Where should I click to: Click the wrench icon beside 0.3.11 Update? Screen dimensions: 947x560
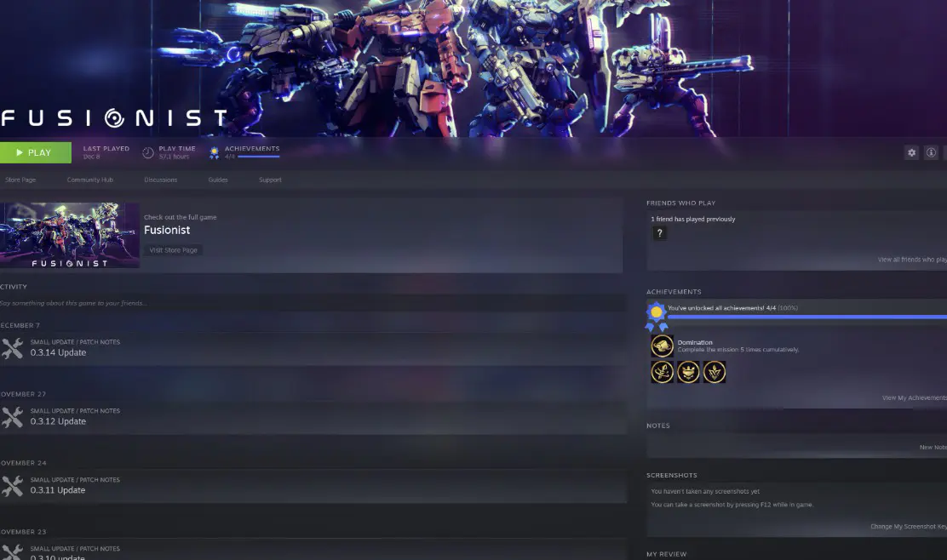tap(12, 486)
